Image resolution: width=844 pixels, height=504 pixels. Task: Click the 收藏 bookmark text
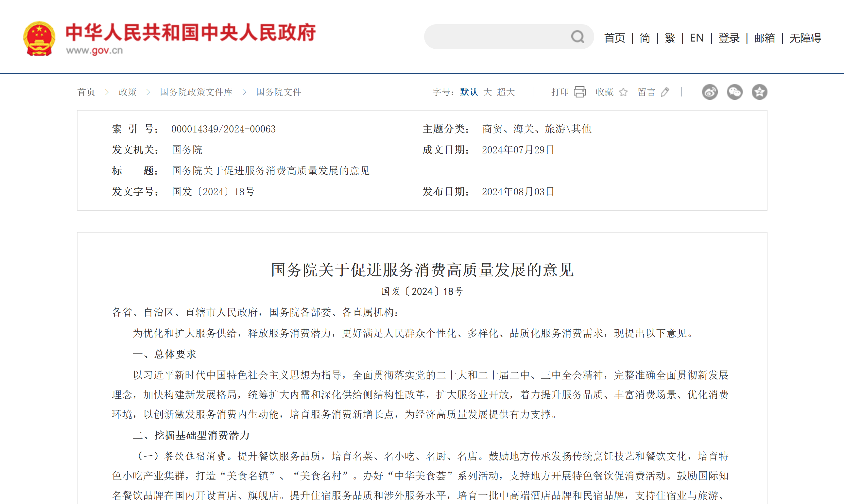pos(605,92)
